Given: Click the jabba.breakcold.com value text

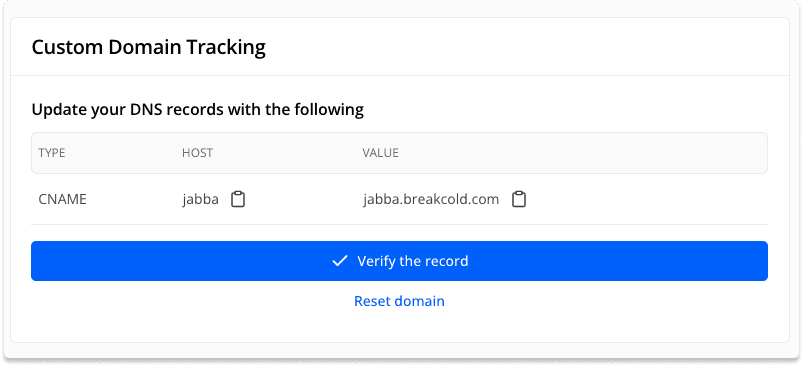Looking at the screenshot, I should [431, 199].
